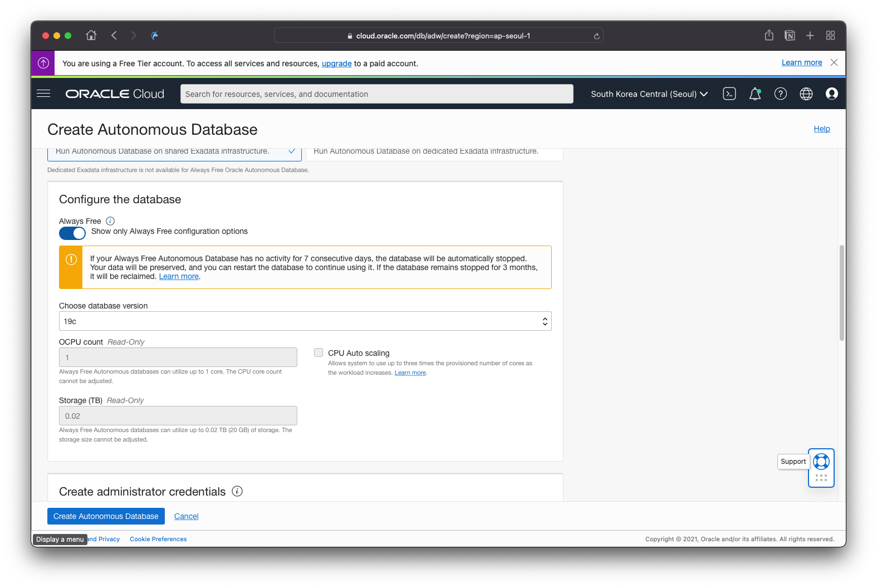Open the language globe icon
Screen dimensions: 877x588
click(806, 94)
